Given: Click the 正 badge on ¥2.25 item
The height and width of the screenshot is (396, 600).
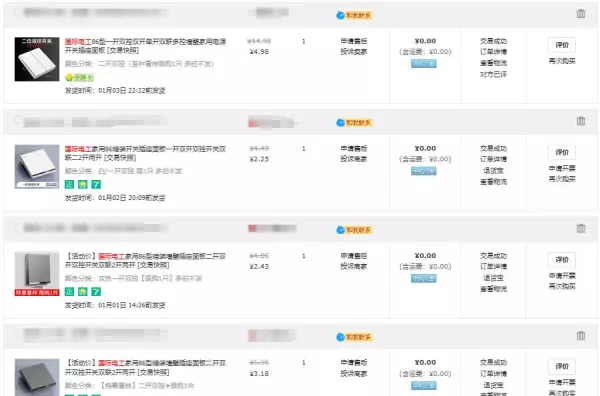Looking at the screenshot, I should (69, 184).
